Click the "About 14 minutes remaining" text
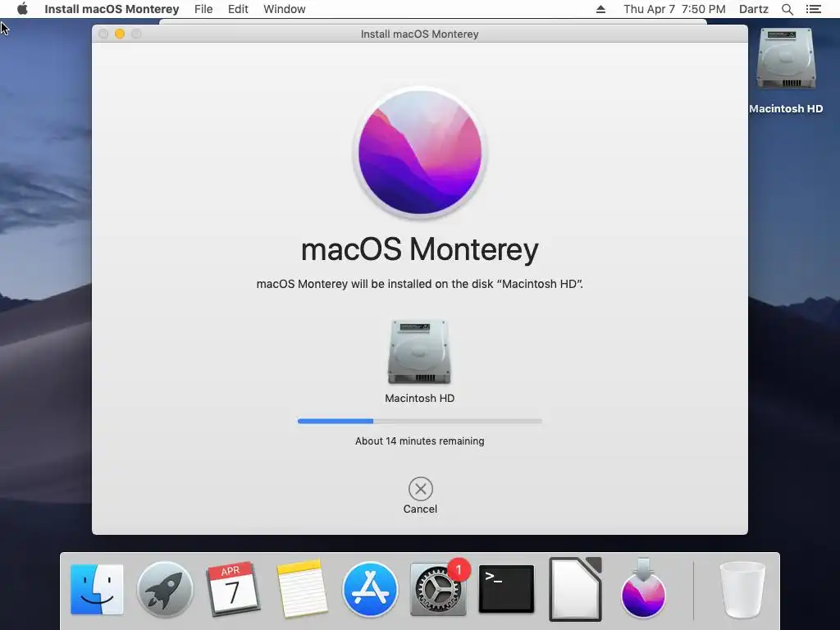Viewport: 840px width, 630px height. click(x=419, y=441)
